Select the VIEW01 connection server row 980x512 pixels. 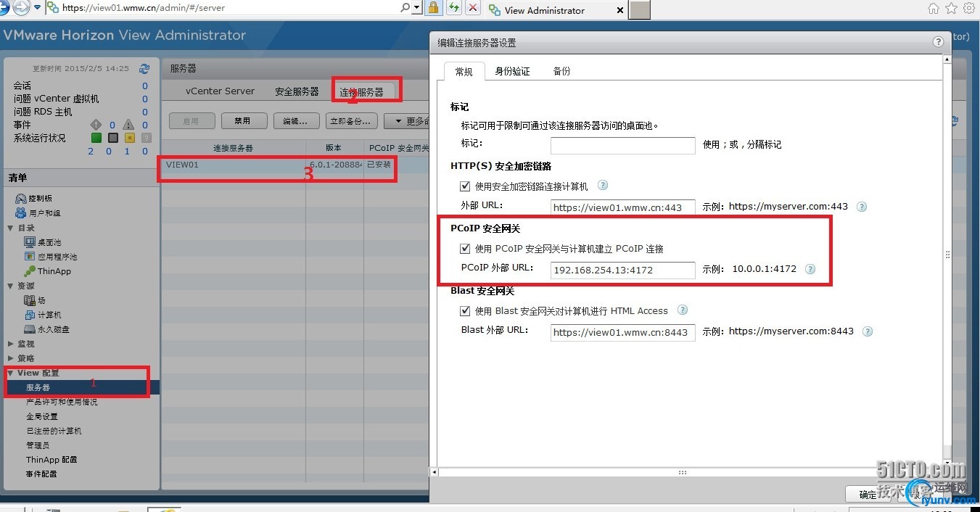click(x=294, y=165)
